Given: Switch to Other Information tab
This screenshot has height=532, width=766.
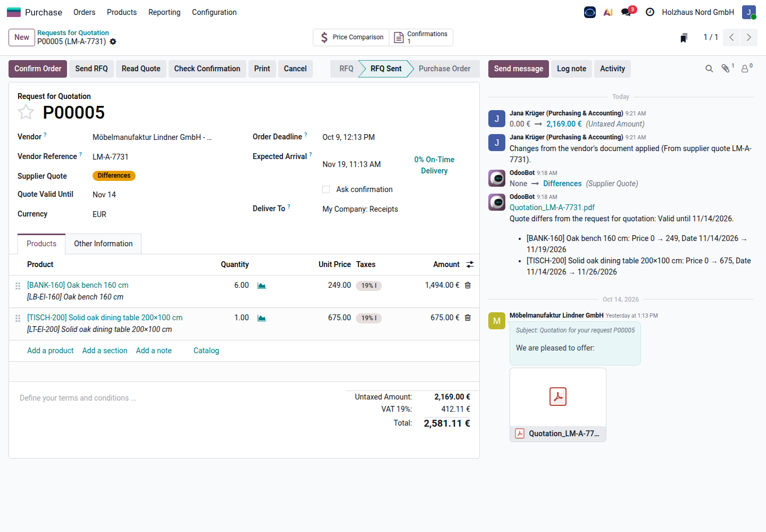Looking at the screenshot, I should (103, 244).
